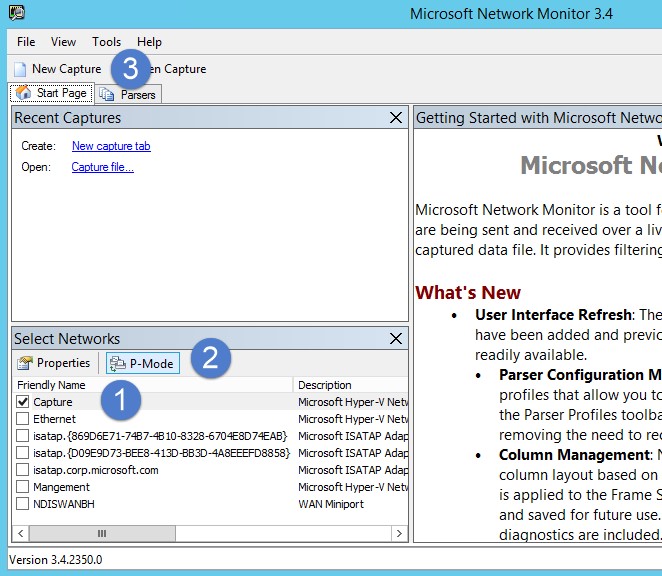Image resolution: width=662 pixels, height=576 pixels.
Task: Enable the isatap.{D09E9D73...} adapter checkbox
Action: pyautogui.click(x=22, y=453)
